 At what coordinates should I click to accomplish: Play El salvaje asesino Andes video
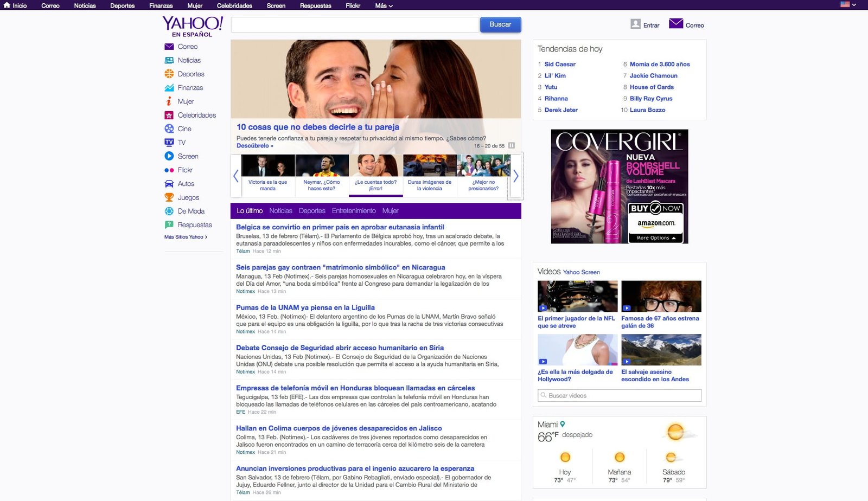coord(661,350)
